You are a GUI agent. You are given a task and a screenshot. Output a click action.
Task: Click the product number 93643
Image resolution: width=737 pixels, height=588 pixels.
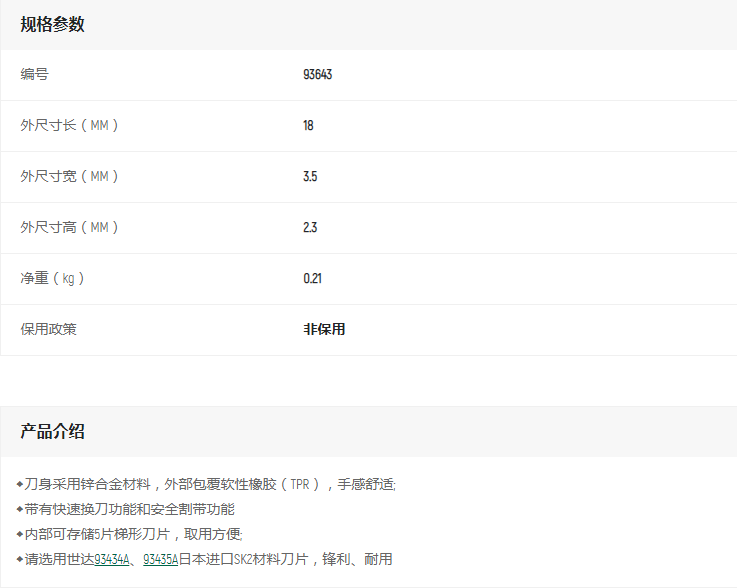pos(318,74)
